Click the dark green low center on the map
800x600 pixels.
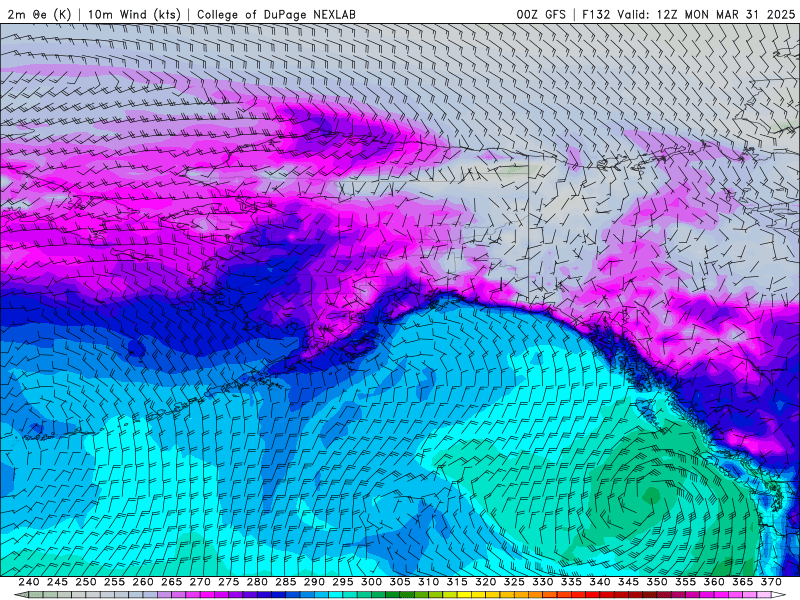click(652, 494)
